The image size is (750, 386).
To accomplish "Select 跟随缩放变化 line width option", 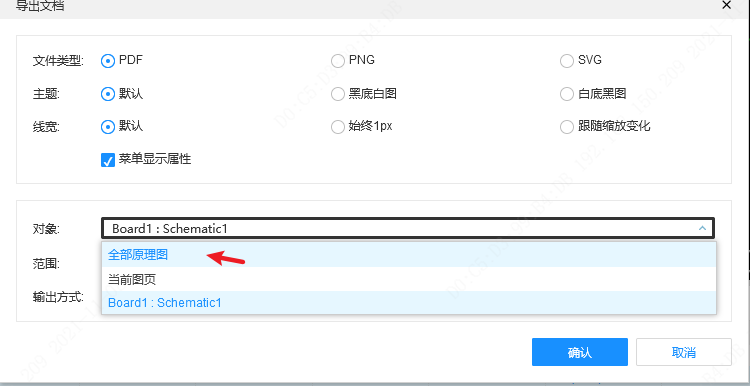I will [567, 127].
